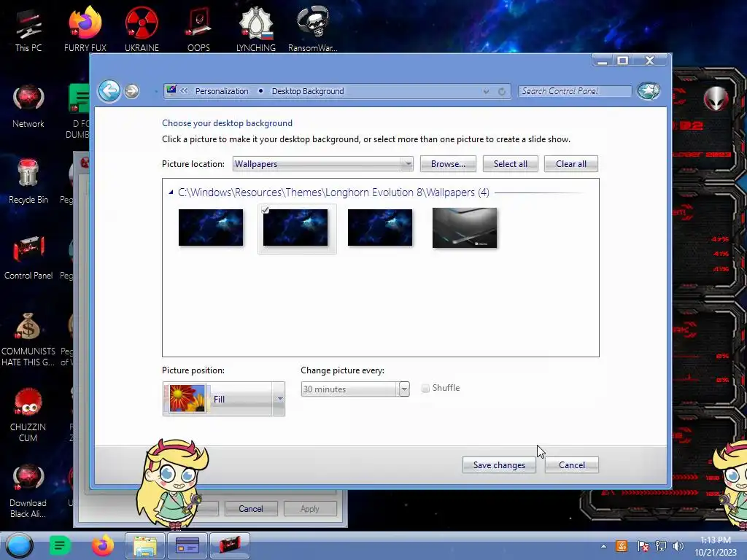Screen dimensions: 747x560
Task: Click the Browse button
Action: 448,164
